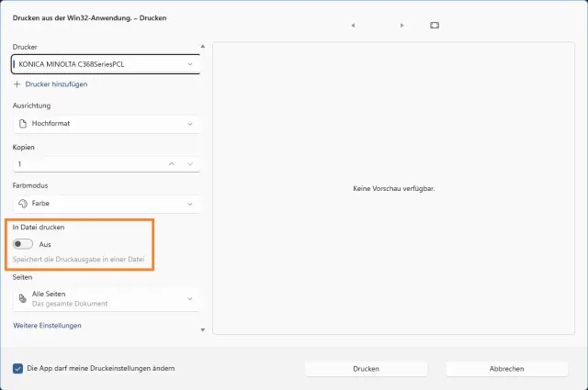
Task: Click the Seiten label
Action: pyautogui.click(x=22, y=277)
